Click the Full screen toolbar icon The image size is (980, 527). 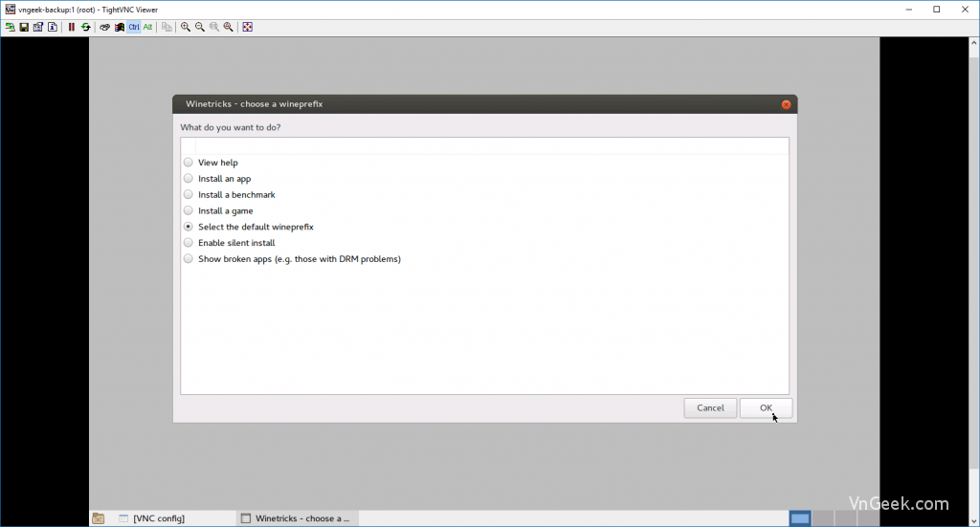248,27
